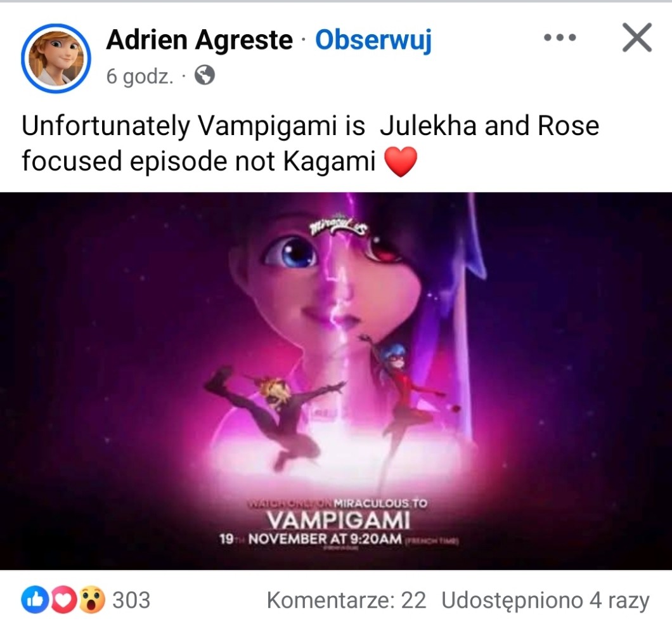This screenshot has height=631, width=672.
Task: Open the Udostępniono 4 razy shares list
Action: (545, 600)
